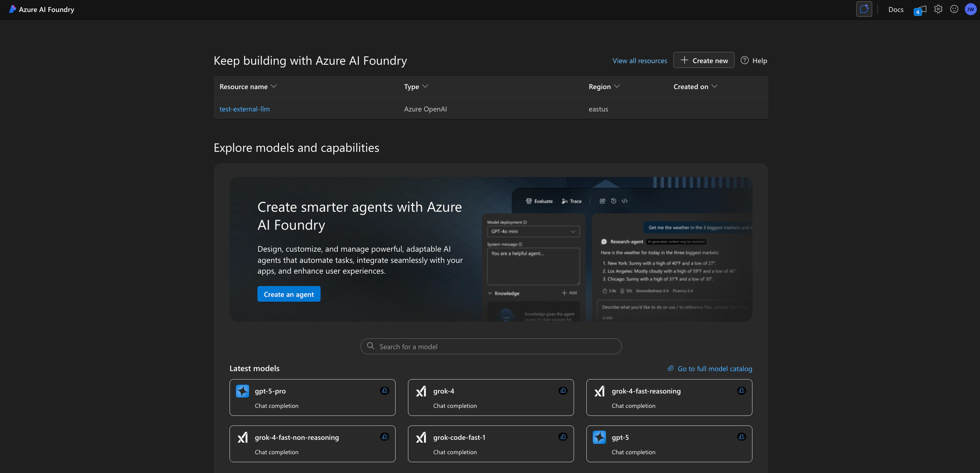Click the OpenAI logo on gpt-5 card
Screen dimensions: 980x473
[x=599, y=437]
